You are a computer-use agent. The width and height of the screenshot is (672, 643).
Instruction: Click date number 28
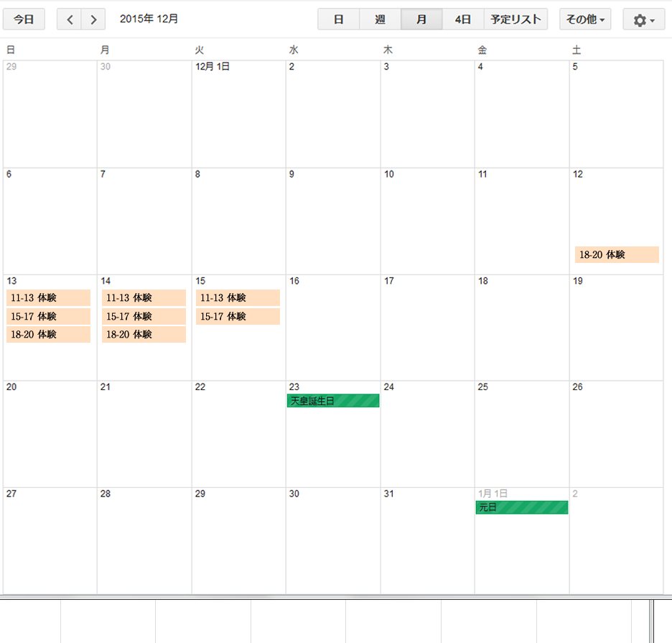point(106,494)
